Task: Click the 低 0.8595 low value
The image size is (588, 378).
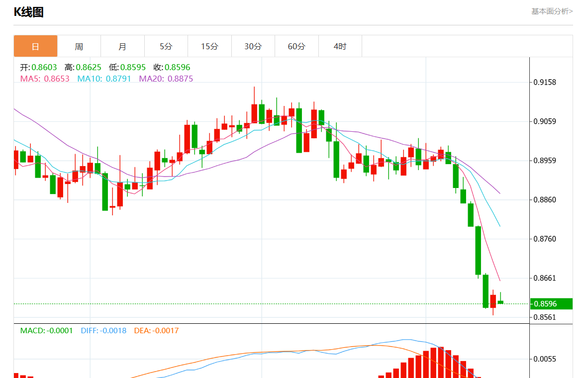Action: (x=127, y=67)
